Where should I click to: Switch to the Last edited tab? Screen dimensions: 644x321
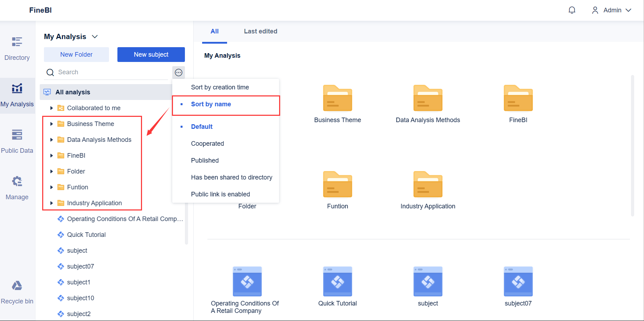click(260, 31)
